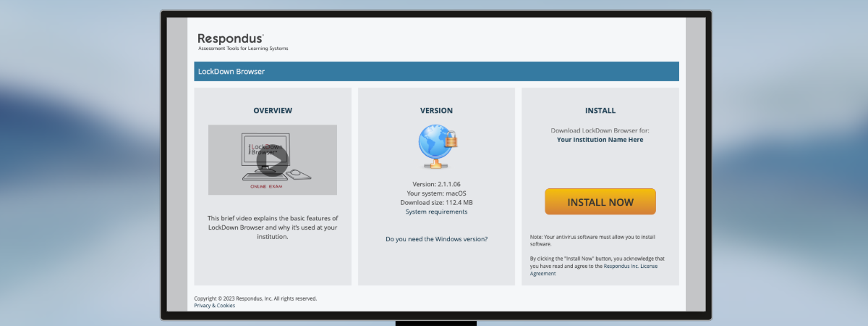Click the globe with padlock icon
The height and width of the screenshot is (326, 868).
tap(437, 147)
